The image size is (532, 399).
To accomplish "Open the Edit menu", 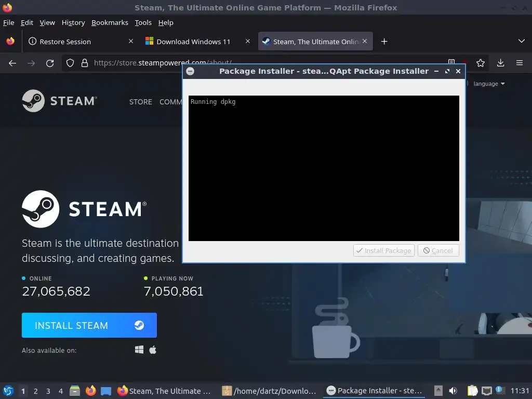I will (x=27, y=22).
